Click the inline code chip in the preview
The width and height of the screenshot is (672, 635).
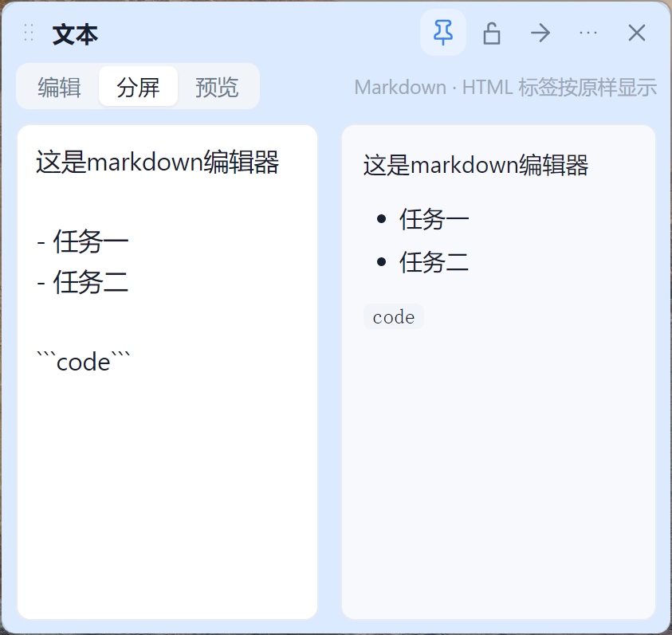click(x=394, y=316)
